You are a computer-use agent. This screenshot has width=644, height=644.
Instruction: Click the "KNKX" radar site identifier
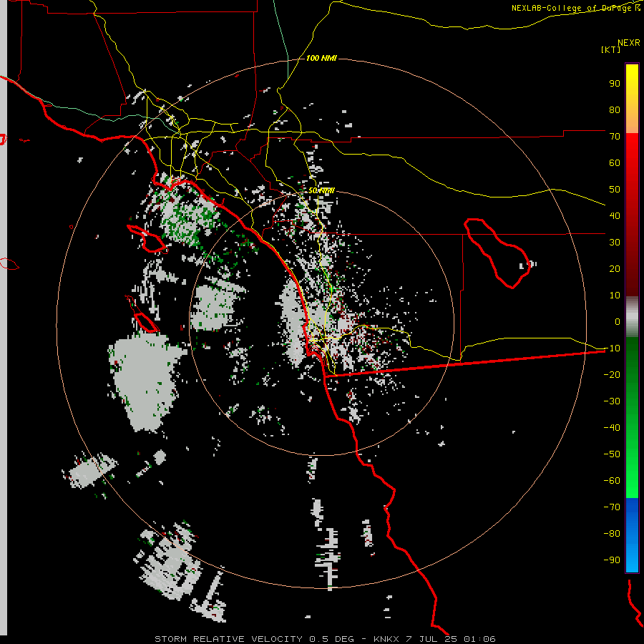click(x=386, y=639)
